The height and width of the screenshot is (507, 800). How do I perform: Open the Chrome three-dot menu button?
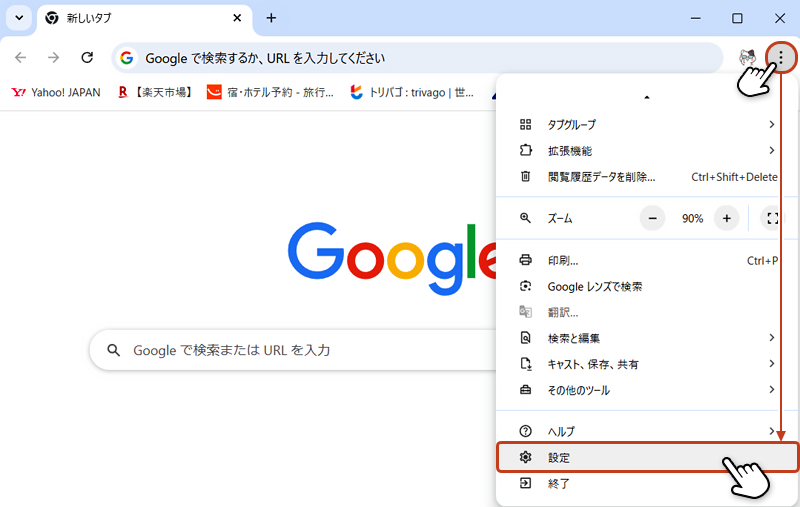[781, 58]
